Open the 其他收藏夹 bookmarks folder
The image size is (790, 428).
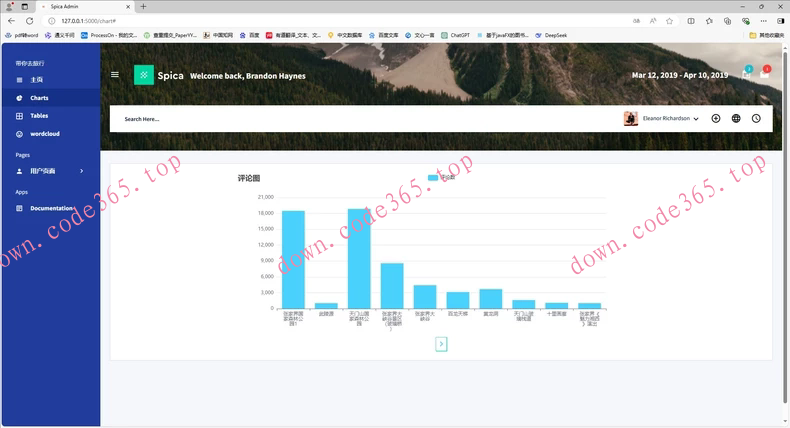click(767, 35)
